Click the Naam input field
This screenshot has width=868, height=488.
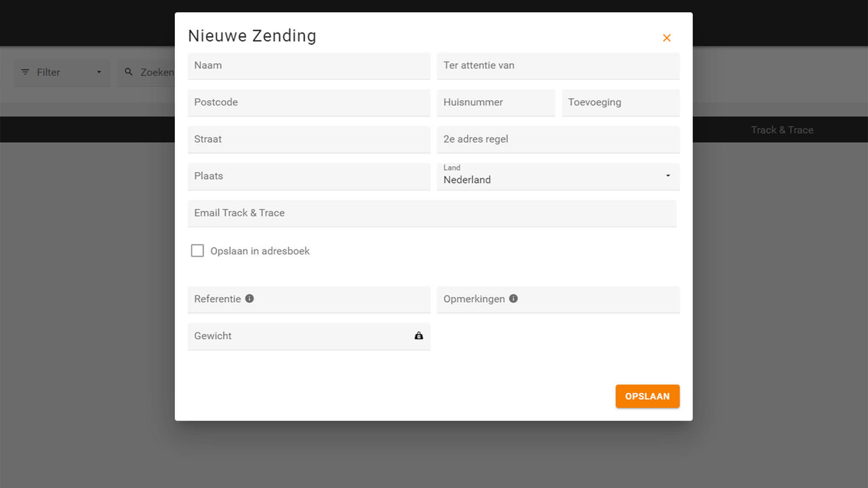point(309,66)
